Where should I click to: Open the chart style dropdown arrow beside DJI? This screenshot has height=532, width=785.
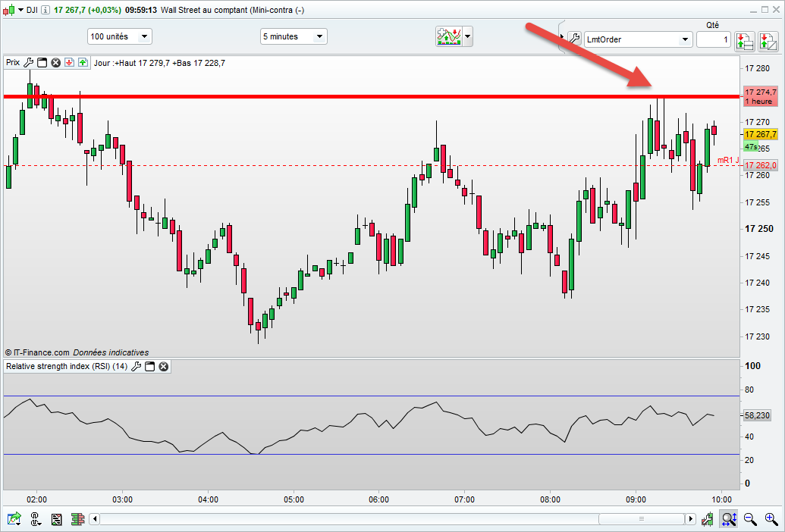[20, 10]
